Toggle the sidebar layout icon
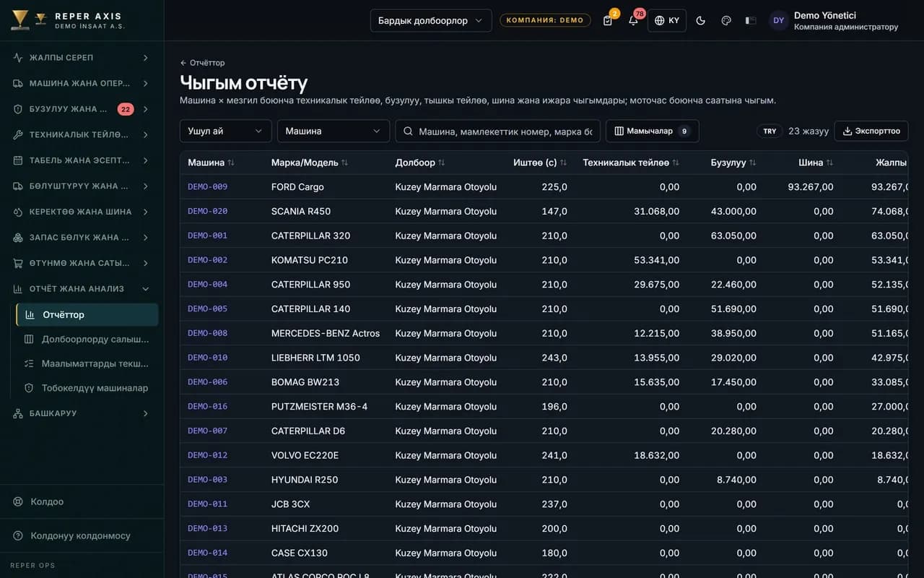 (x=751, y=20)
